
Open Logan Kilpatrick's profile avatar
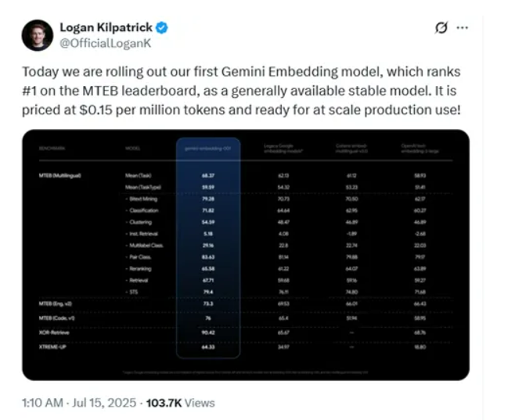click(x=38, y=35)
